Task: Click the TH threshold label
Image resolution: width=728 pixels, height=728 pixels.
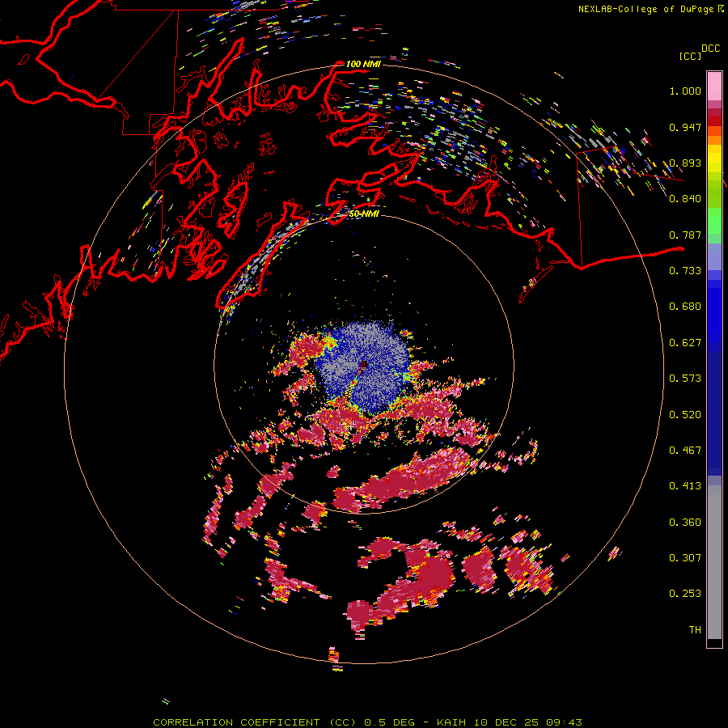Action: point(695,630)
